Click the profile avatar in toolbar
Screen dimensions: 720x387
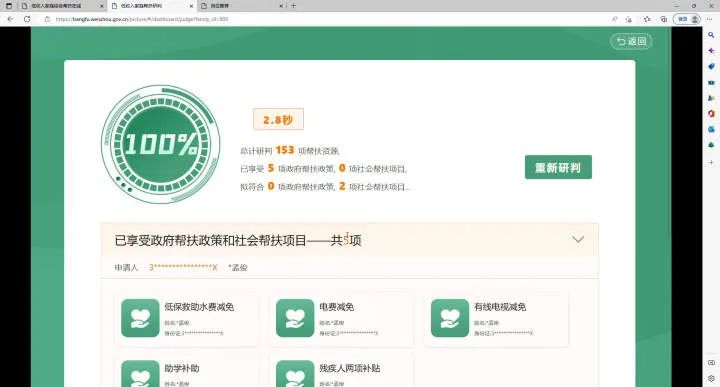coord(695,19)
